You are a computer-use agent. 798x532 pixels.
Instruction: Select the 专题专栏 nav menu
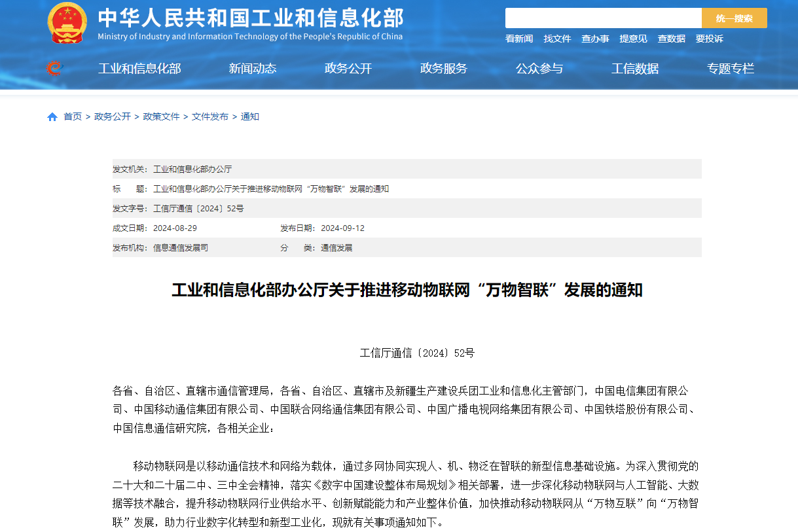731,69
